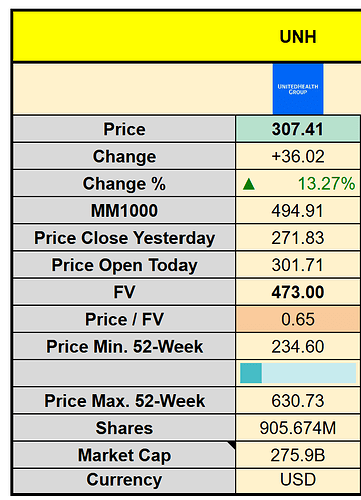Click the orange Price / FV cell 0.65

point(298,319)
